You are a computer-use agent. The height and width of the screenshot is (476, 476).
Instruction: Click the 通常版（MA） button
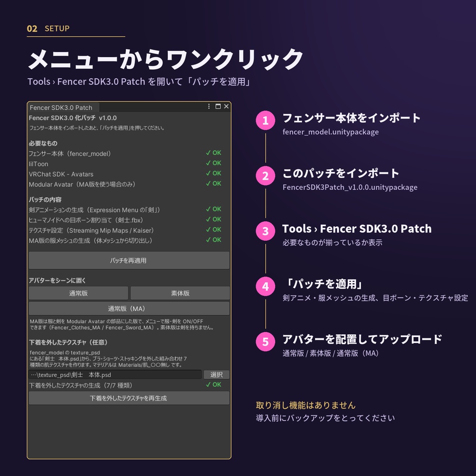click(x=129, y=309)
